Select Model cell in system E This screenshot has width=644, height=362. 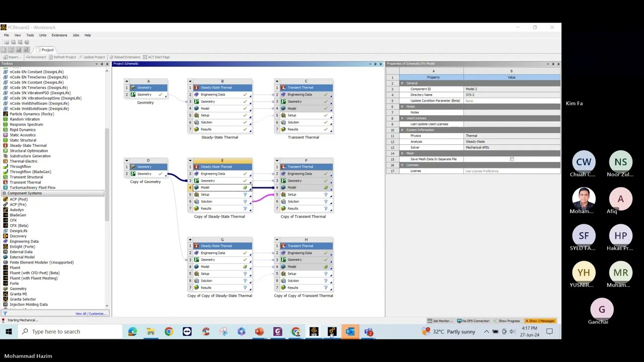(x=221, y=188)
